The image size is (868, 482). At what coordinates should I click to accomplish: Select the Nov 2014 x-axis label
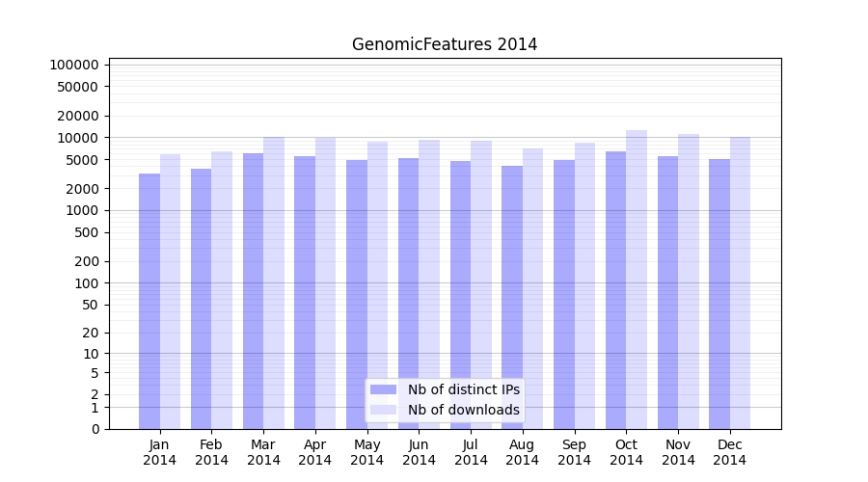click(678, 452)
